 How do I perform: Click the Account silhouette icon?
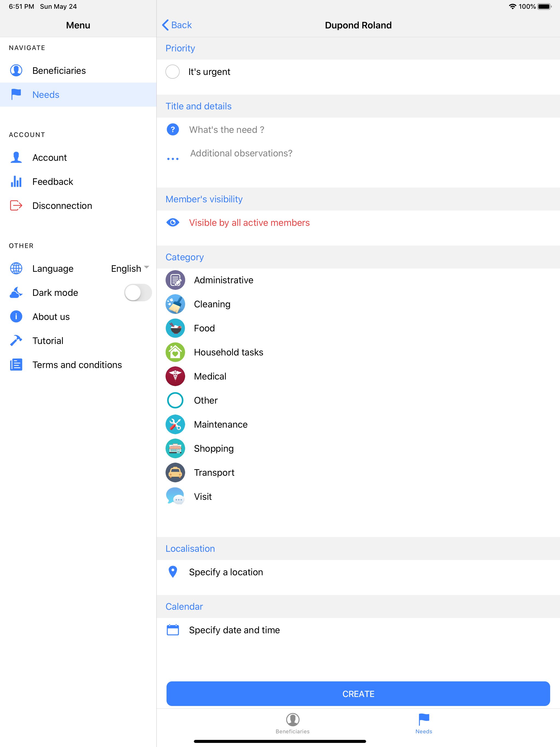tap(16, 157)
